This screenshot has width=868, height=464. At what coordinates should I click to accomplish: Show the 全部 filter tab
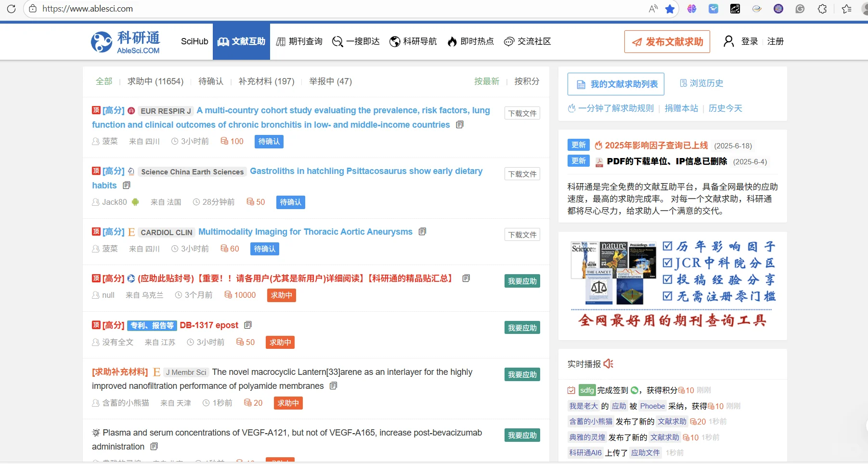pyautogui.click(x=104, y=81)
